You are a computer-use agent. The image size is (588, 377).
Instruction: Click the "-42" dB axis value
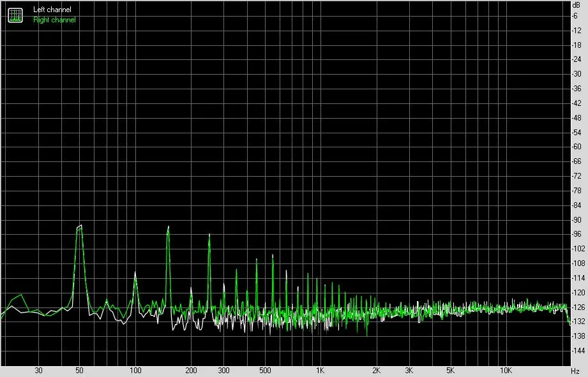(x=576, y=103)
